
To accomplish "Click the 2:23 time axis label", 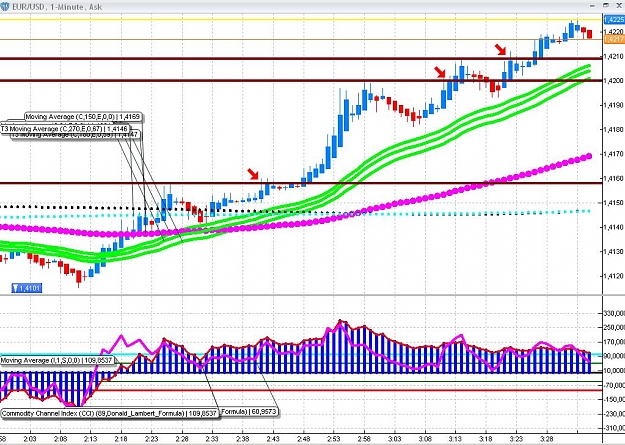I will pyautogui.click(x=151, y=439).
